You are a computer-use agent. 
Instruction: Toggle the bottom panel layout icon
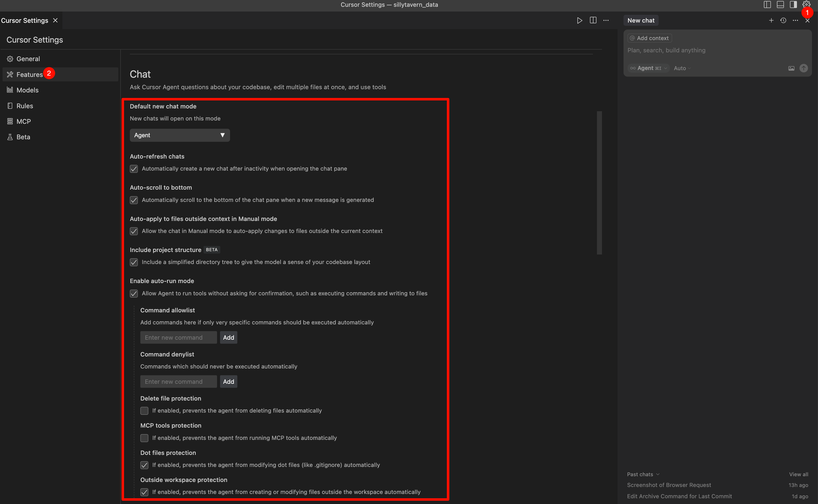tap(780, 4)
